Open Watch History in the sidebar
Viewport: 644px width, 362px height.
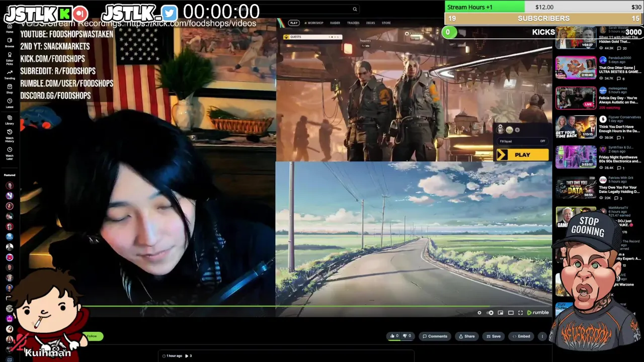[10, 136]
